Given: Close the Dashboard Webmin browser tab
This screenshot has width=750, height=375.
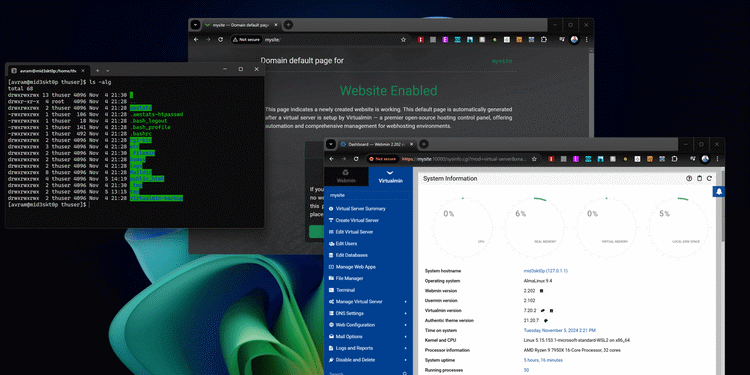Looking at the screenshot, I should click(x=412, y=144).
